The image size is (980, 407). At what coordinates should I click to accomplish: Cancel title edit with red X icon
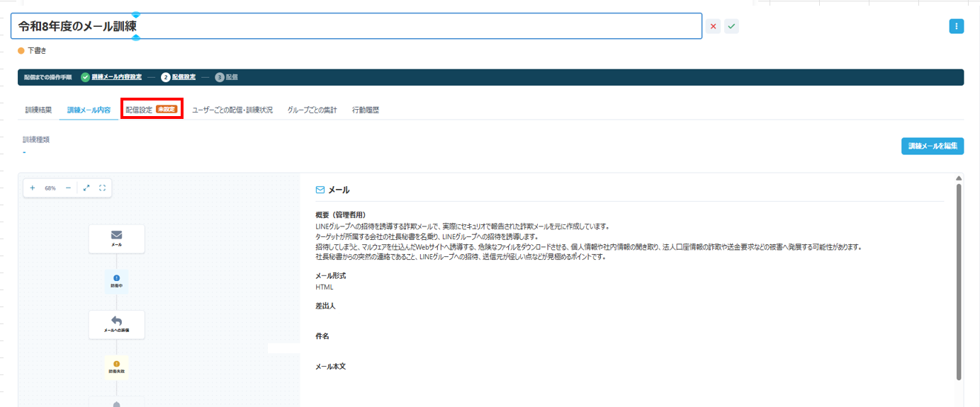[713, 26]
